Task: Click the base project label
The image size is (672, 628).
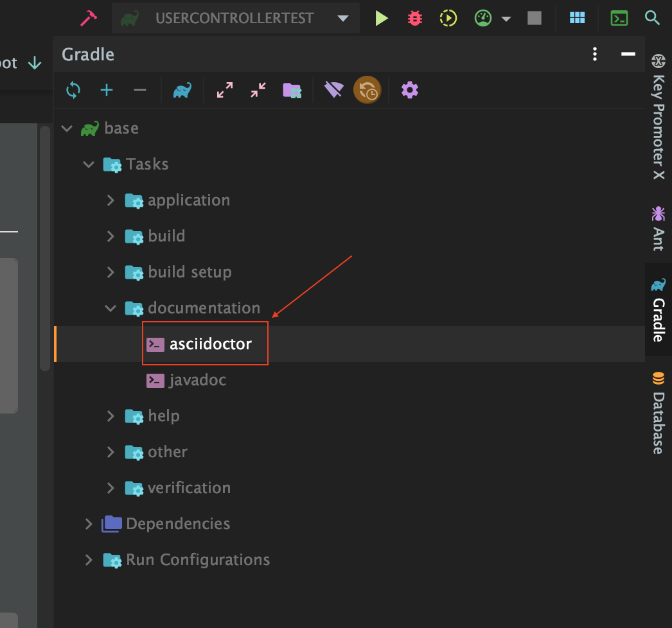Action: coord(121,128)
